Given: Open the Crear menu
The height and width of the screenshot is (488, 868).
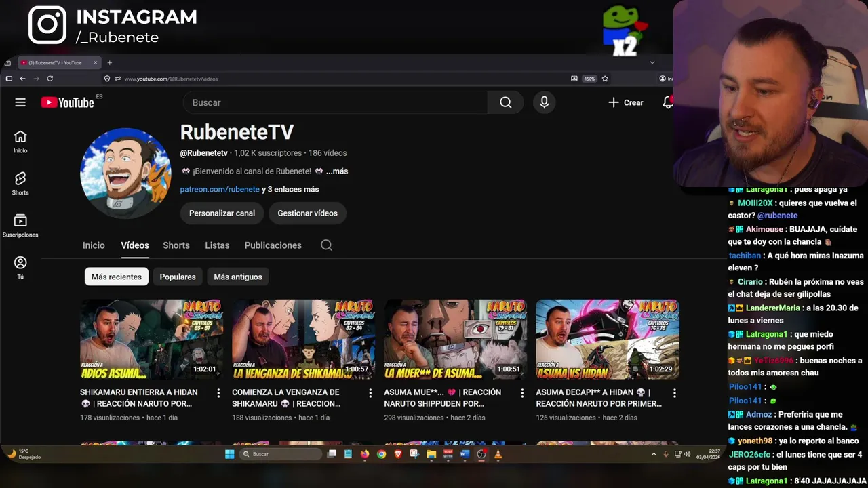Looking at the screenshot, I should point(625,102).
